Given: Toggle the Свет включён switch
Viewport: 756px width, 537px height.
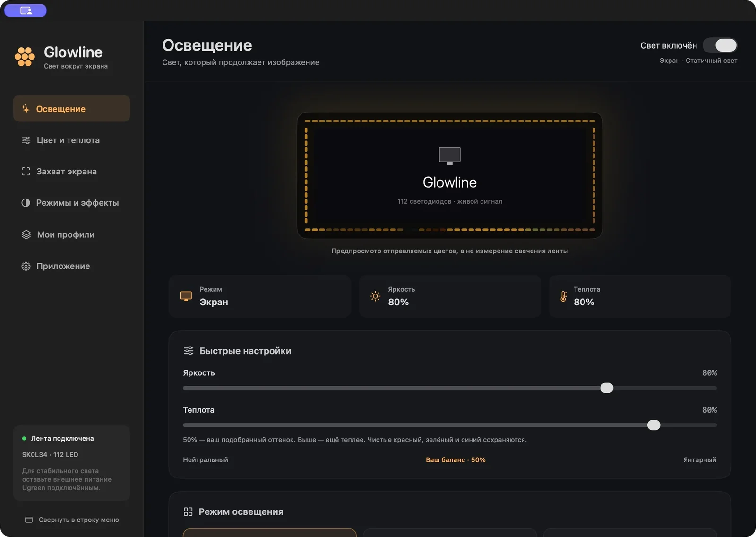Looking at the screenshot, I should [720, 45].
